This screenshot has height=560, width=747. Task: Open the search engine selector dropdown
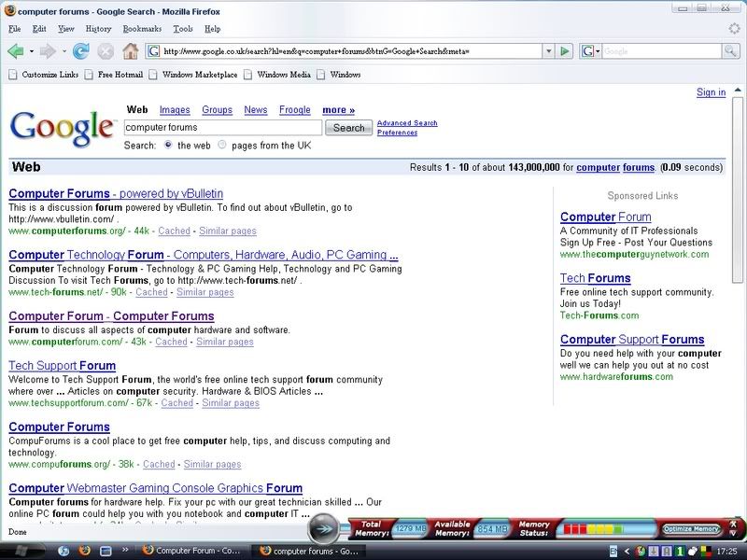(x=595, y=52)
